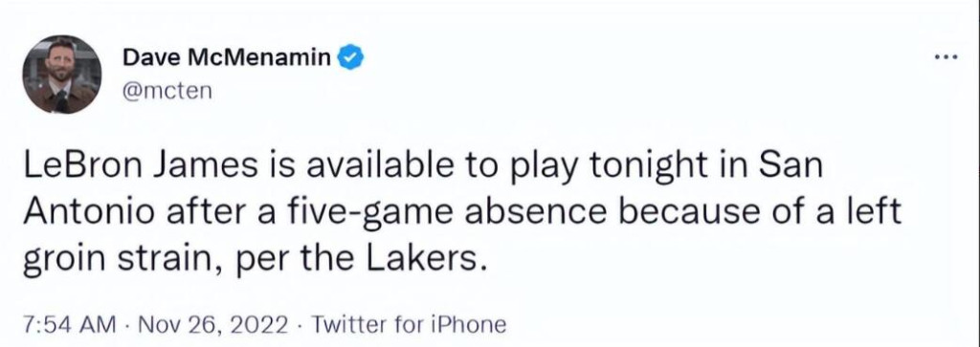
Task: Open Dave McMenamin's profile avatar photo
Action: tap(62, 75)
